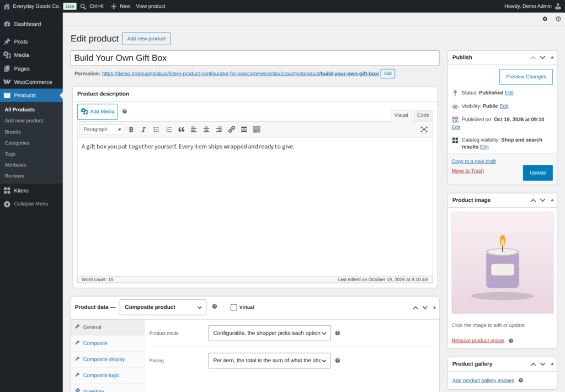This screenshot has width=565, height=392.
Task: Open help for product gallery images
Action: click(x=521, y=380)
